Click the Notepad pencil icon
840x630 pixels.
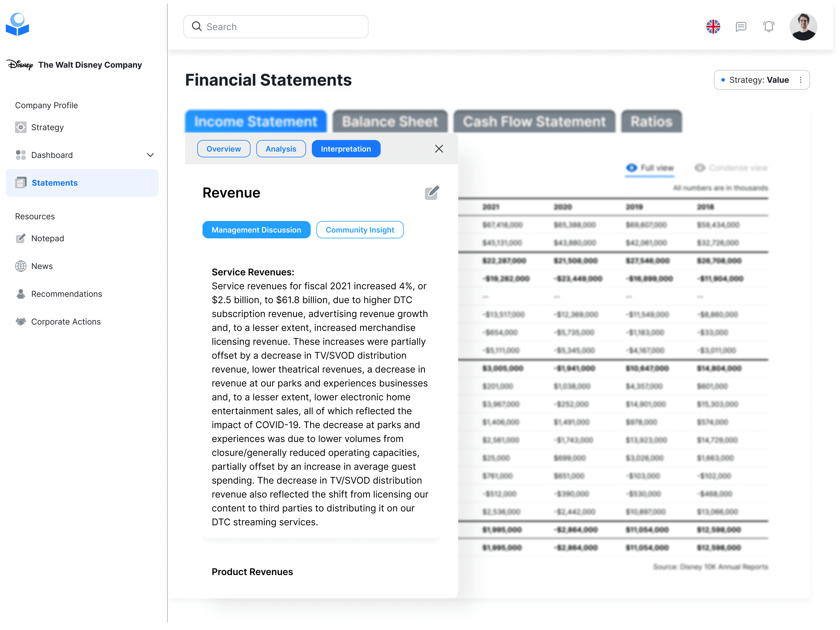pos(21,238)
